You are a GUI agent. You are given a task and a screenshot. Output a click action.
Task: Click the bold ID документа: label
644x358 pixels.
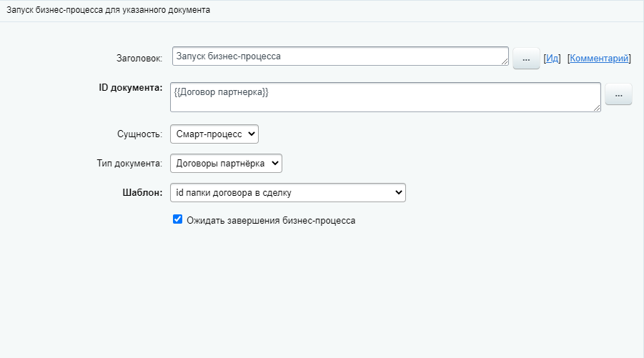131,88
